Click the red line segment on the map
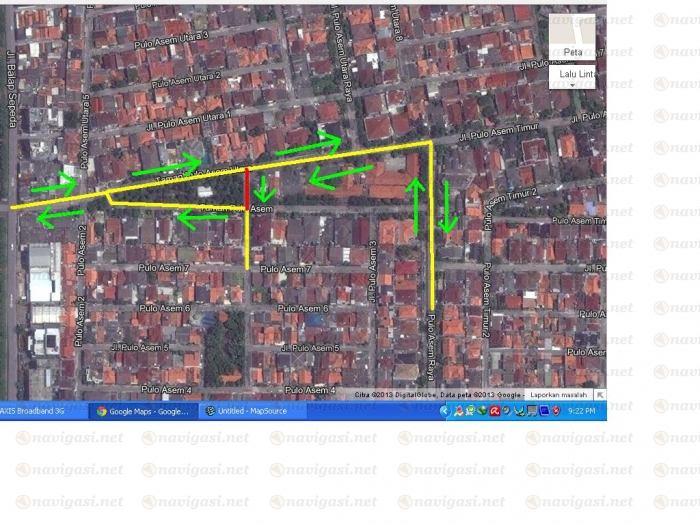 [247, 188]
